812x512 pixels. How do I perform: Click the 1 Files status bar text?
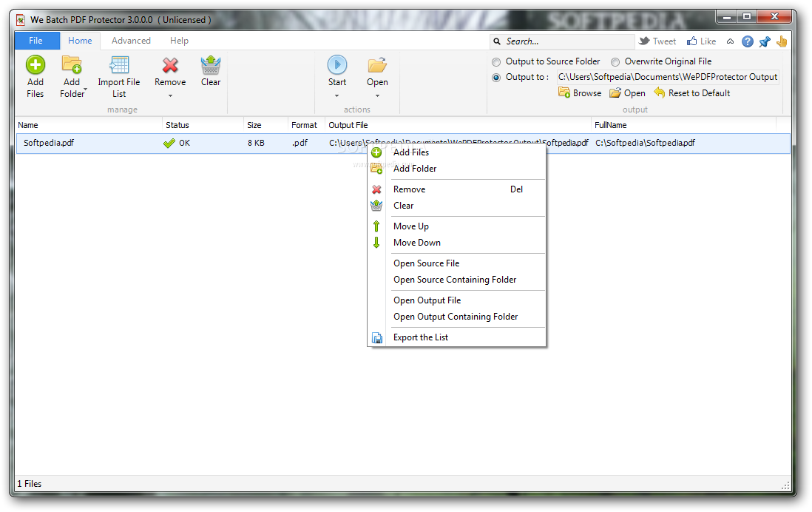(29, 484)
